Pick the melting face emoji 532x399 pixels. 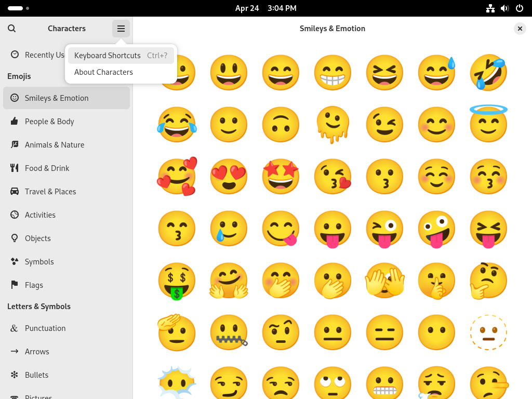(x=332, y=125)
